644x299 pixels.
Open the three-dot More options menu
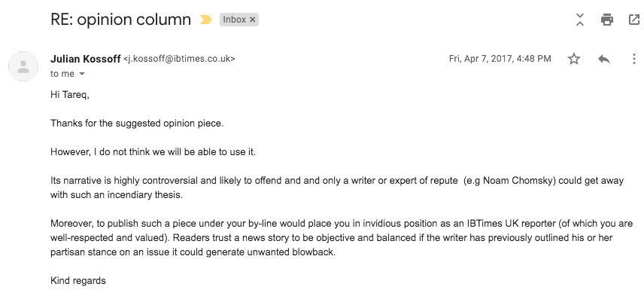pyautogui.click(x=634, y=59)
